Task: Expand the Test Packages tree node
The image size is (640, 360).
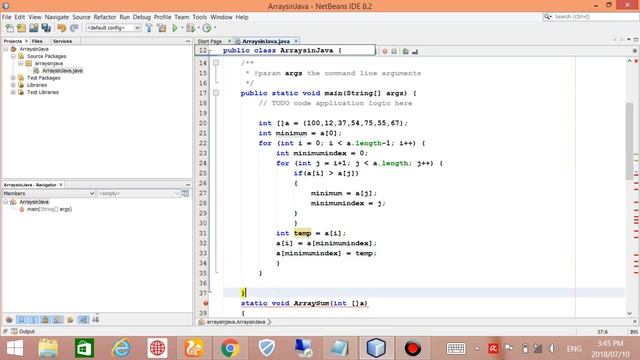Action: click(13, 78)
